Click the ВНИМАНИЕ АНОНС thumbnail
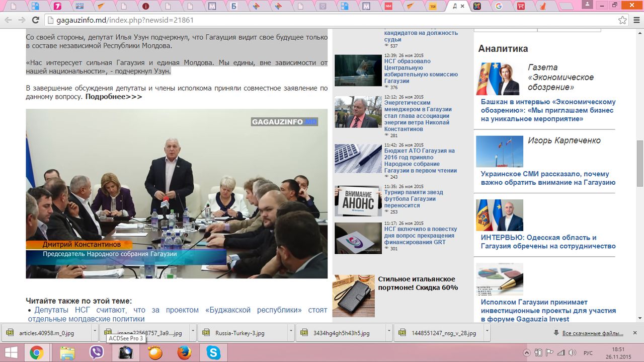Image resolution: width=644 pixels, height=362 pixels. coord(358,201)
